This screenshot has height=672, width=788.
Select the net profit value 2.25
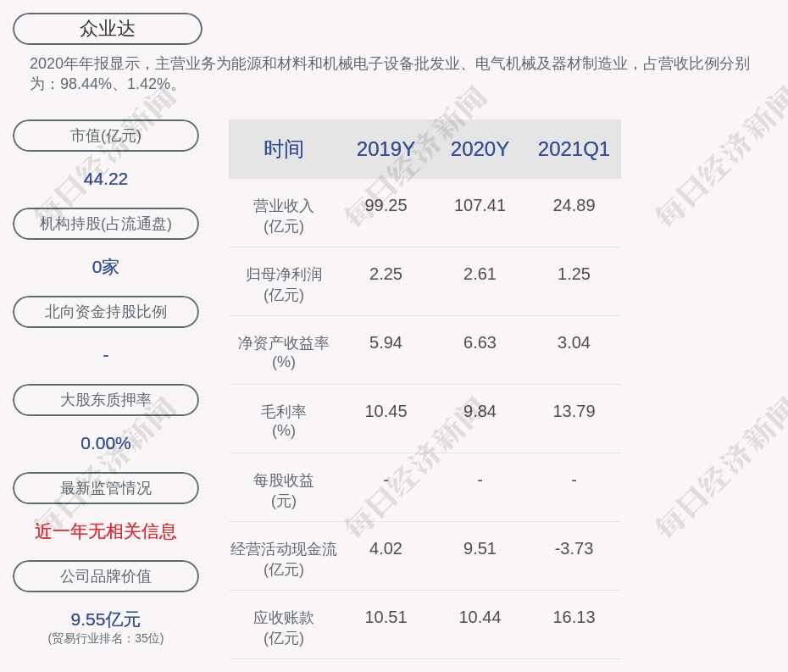point(386,274)
